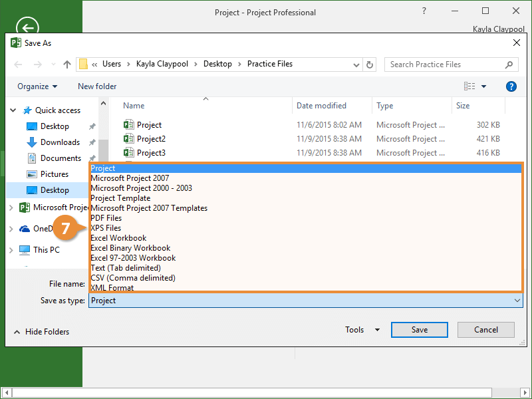Click the search magnifier icon
Image resolution: width=532 pixels, height=399 pixels.
pos(509,65)
